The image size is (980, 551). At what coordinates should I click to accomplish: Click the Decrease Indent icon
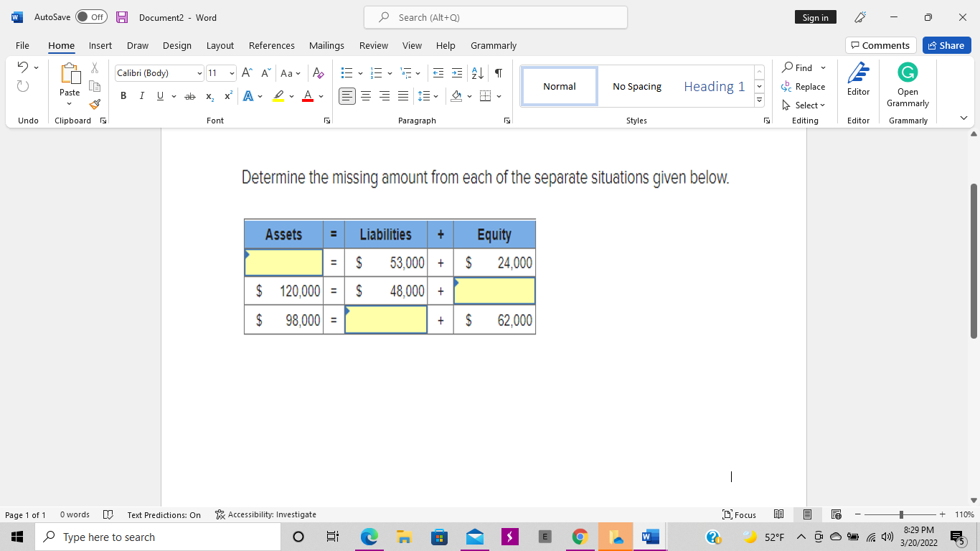(438, 73)
